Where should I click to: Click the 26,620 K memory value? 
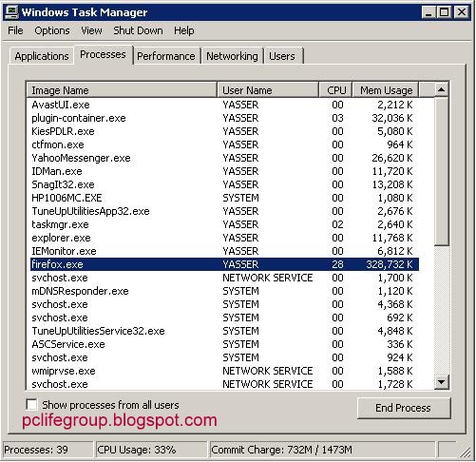tap(392, 158)
